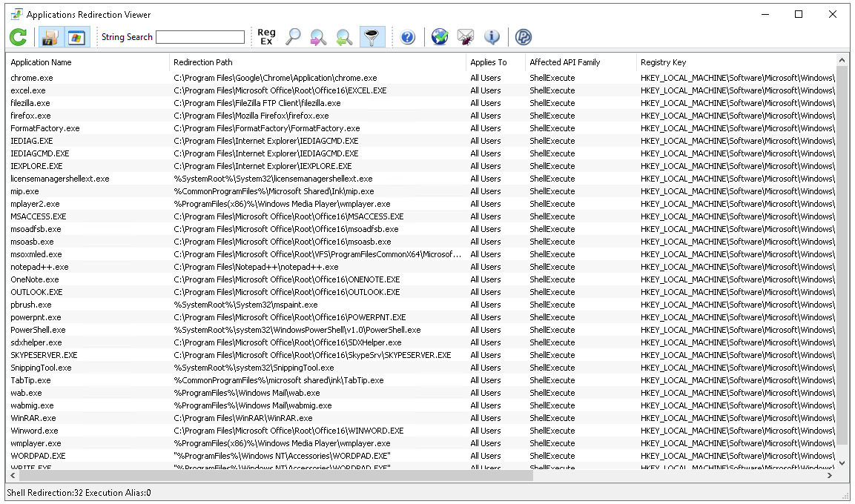855x504 pixels.
Task: Select the pbrush.exe entry
Action: point(420,305)
